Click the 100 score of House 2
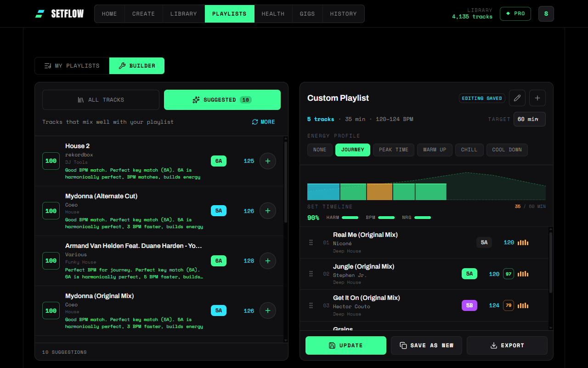The width and height of the screenshot is (588, 368). (x=51, y=161)
